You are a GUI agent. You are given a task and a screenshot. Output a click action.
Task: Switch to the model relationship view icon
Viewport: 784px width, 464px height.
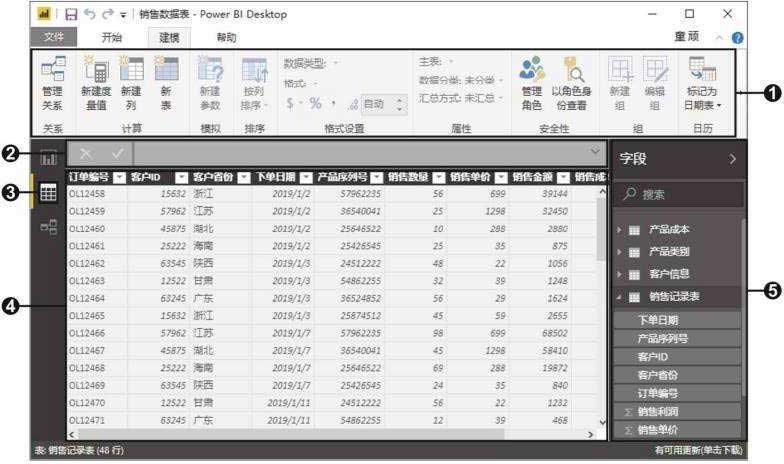[x=48, y=228]
